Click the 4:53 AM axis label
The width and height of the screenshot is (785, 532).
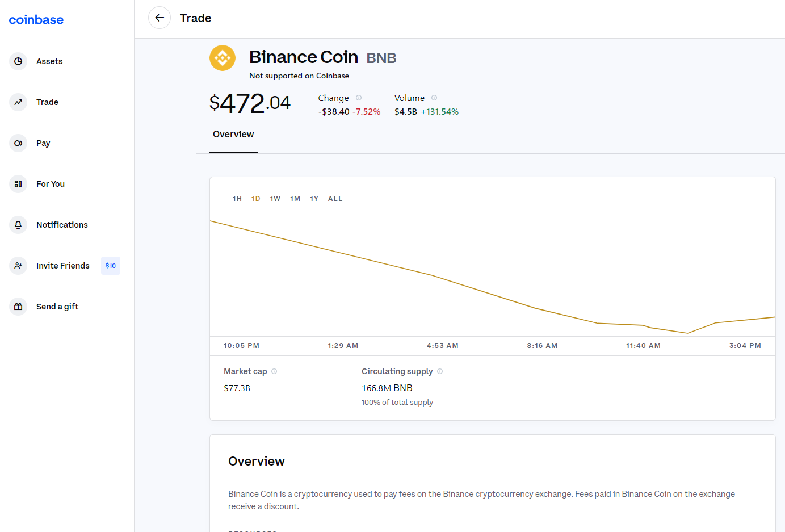tap(443, 346)
